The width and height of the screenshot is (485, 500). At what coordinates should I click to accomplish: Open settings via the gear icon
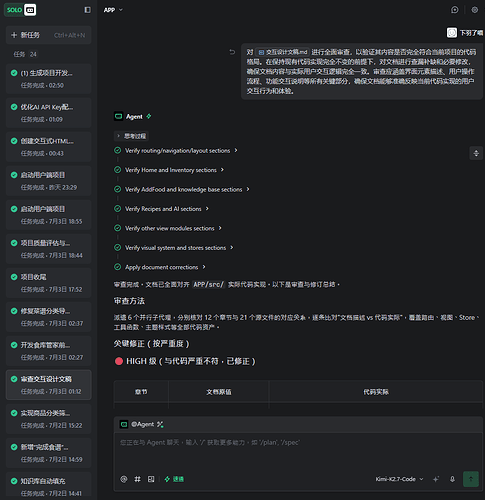coord(475,10)
